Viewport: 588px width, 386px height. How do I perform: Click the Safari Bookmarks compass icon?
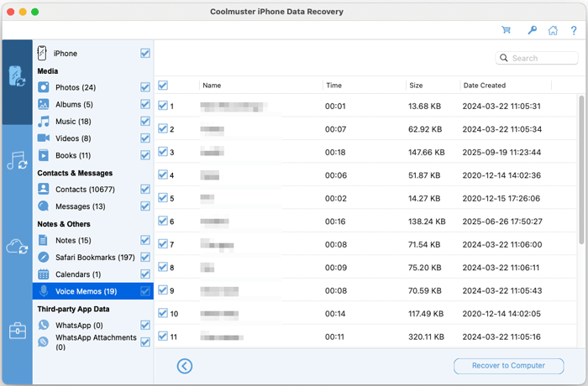(44, 257)
